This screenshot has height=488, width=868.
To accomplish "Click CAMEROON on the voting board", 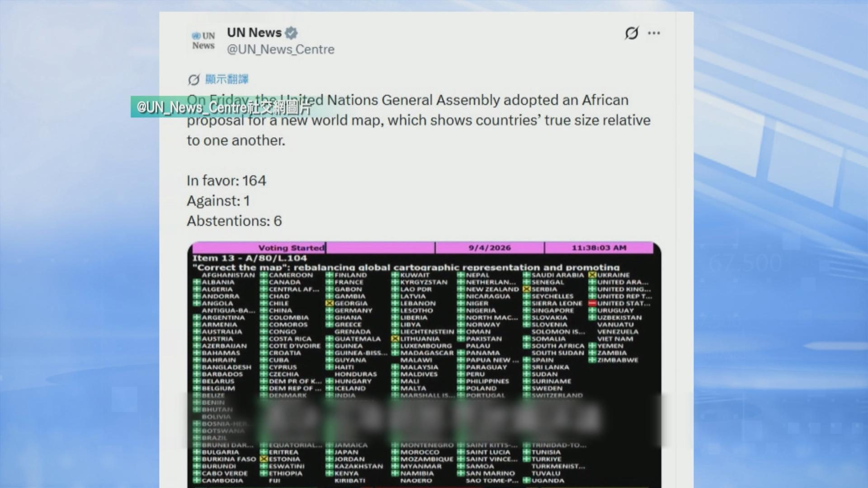I will point(291,275).
